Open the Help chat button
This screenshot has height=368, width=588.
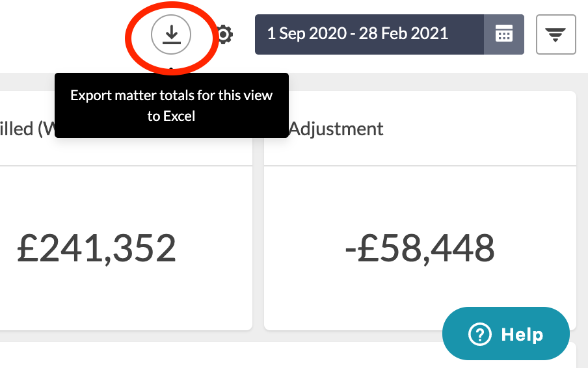coord(506,334)
